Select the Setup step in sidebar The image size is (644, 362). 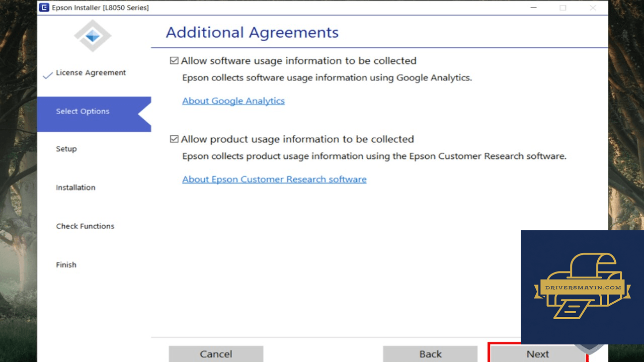(x=66, y=149)
